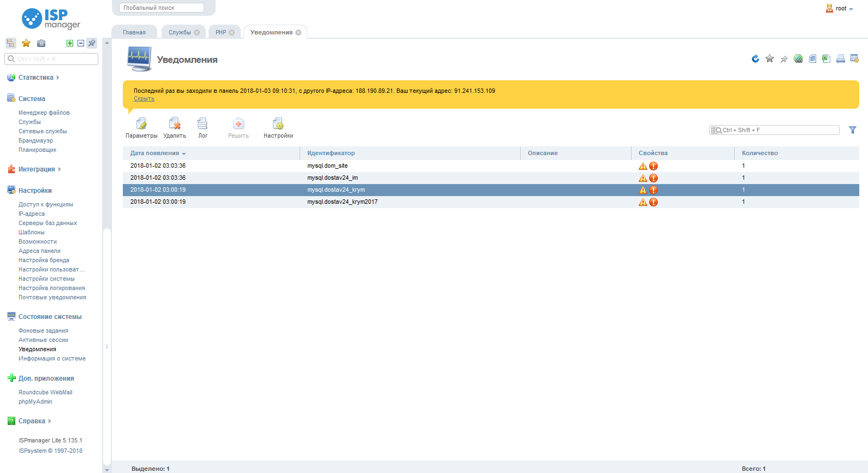Open the Настройки toolbar button
The image size is (868, 473).
(x=278, y=128)
